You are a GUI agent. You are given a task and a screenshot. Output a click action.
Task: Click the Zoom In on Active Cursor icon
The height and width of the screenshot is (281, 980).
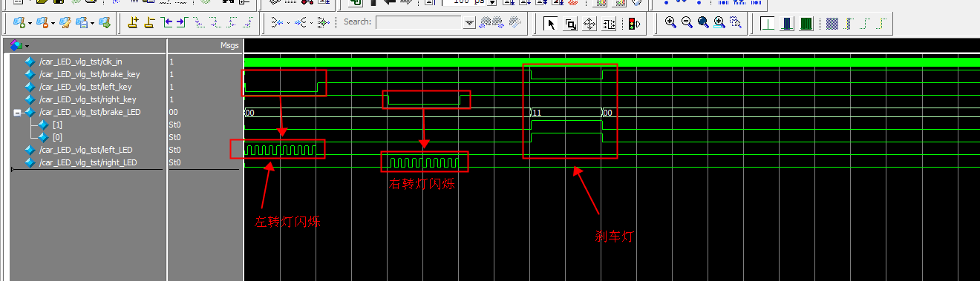[719, 23]
